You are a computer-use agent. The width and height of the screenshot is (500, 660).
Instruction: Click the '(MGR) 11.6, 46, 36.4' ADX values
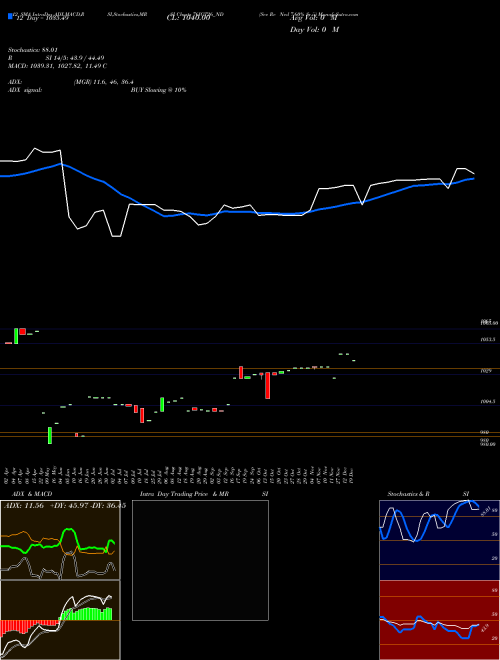click(104, 82)
